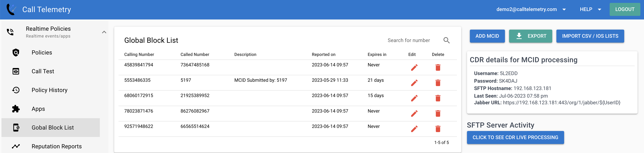Click the 'MCID Submitted by: 5197' description
This screenshot has width=644, height=153.
260,80
